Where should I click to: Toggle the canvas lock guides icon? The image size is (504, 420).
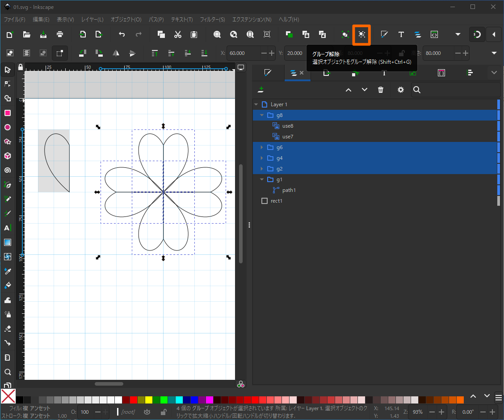tap(21, 67)
